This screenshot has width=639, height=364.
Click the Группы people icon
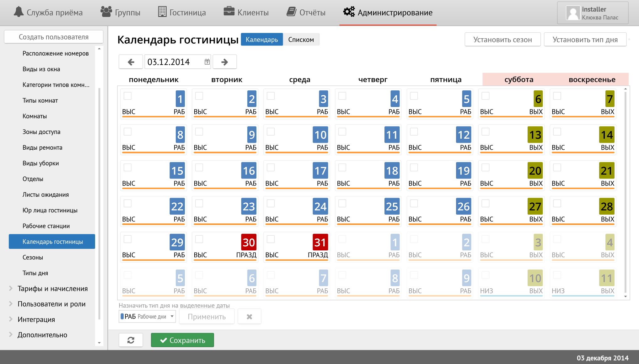point(106,12)
